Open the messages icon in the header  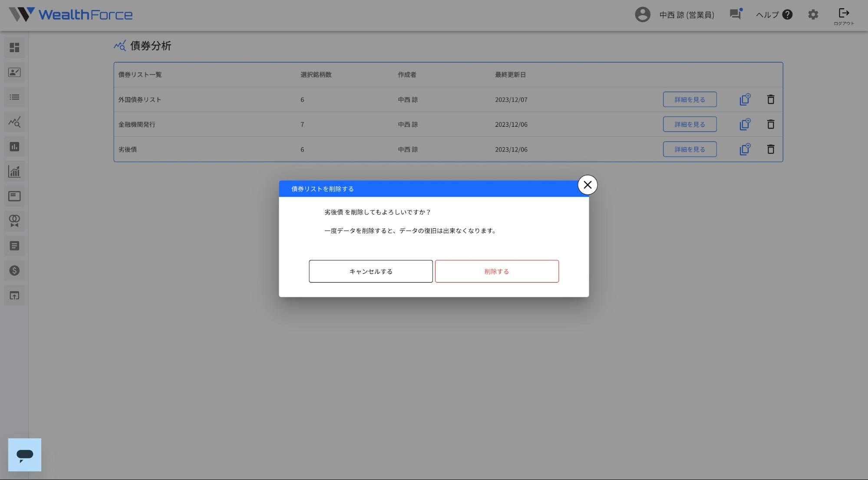[x=735, y=14]
